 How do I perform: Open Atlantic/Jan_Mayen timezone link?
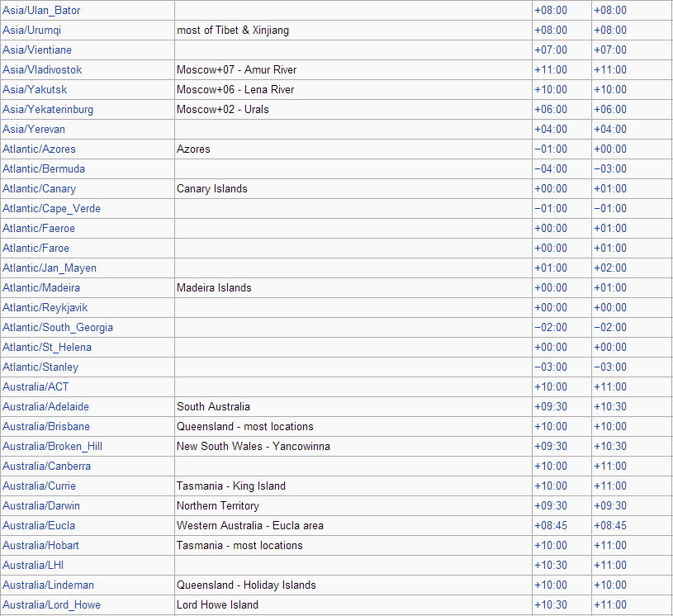pyautogui.click(x=50, y=268)
